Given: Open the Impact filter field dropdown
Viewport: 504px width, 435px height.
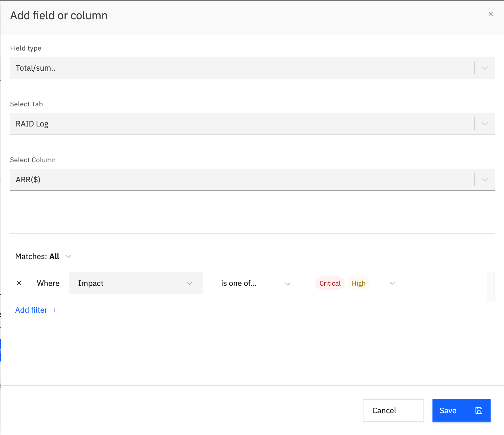Looking at the screenshot, I should pyautogui.click(x=135, y=283).
